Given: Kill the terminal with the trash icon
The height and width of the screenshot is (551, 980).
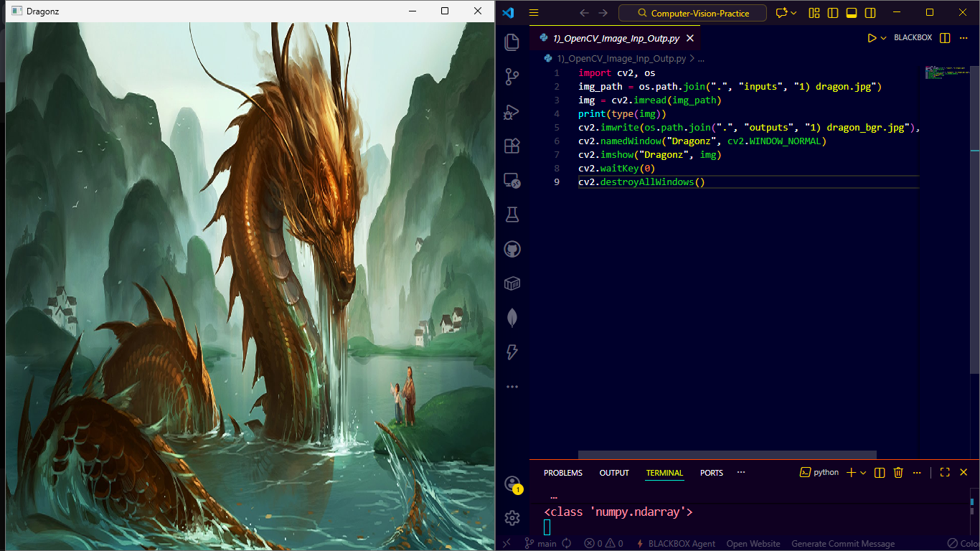Looking at the screenshot, I should (x=898, y=472).
